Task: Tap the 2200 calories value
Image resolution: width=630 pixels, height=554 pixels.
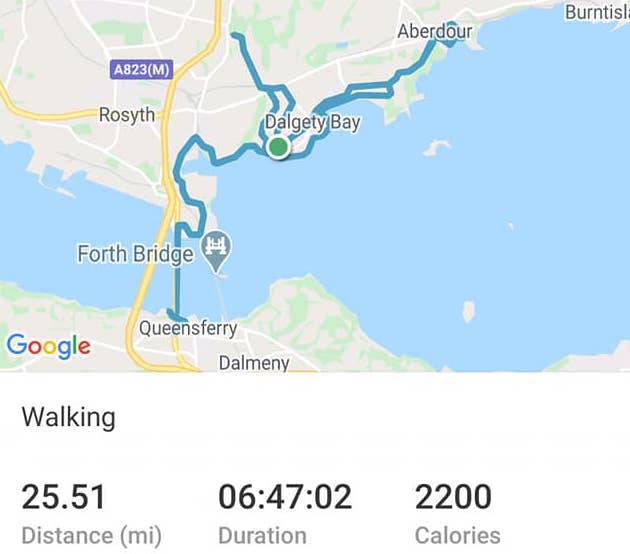Action: tap(453, 497)
